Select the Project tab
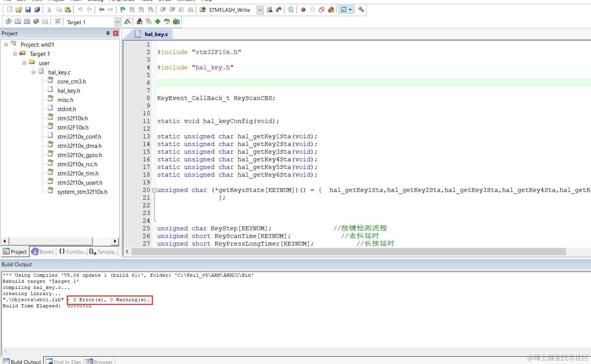591x364 pixels. [15, 252]
